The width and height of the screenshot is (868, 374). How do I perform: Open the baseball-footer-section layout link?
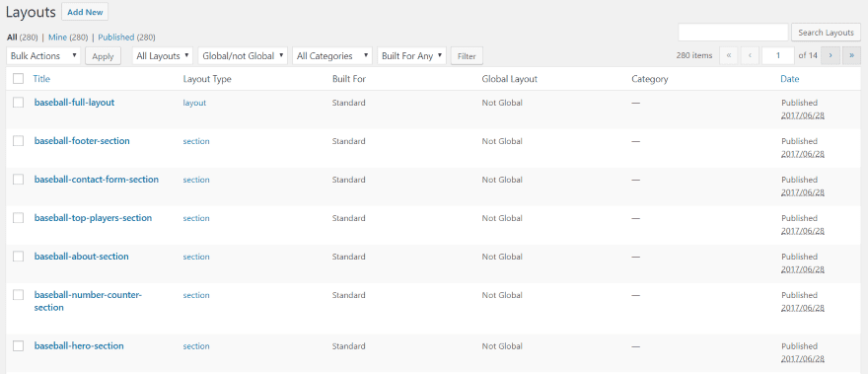pyautogui.click(x=82, y=141)
